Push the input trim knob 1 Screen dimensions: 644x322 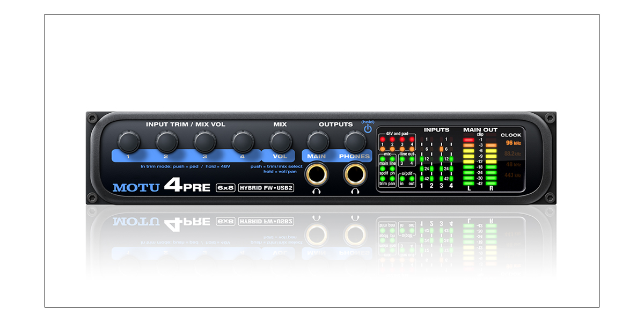(x=129, y=142)
